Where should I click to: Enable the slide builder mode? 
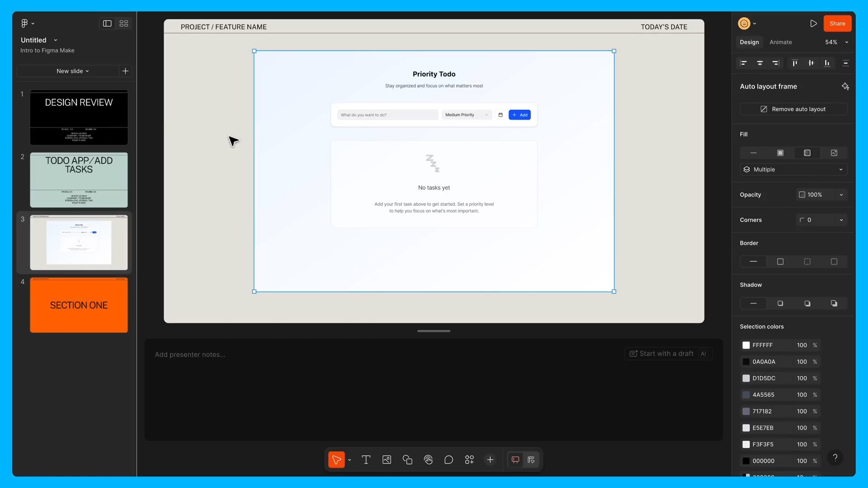click(531, 460)
